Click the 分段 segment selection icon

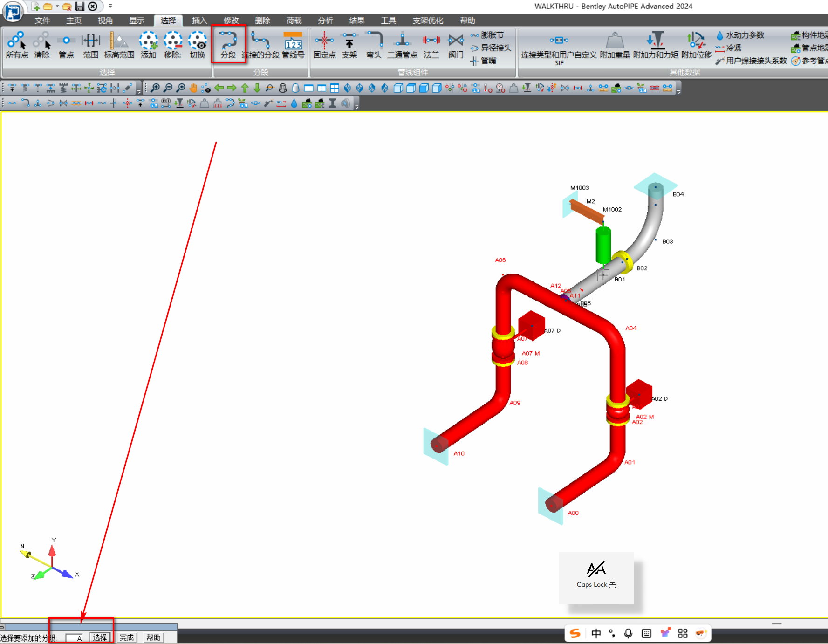click(228, 45)
